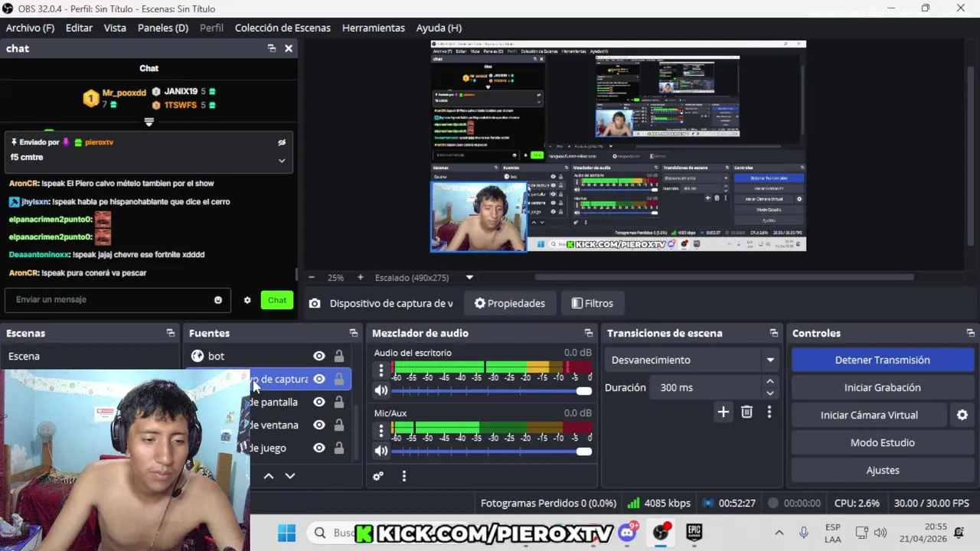This screenshot has height=551, width=980.
Task: Close the chat dock panel
Action: [289, 48]
